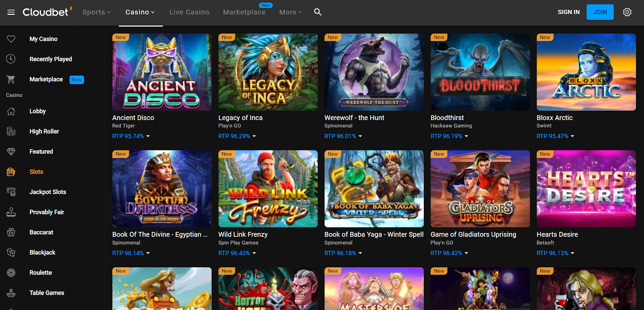Click 'Swintt' provider text

(x=544, y=126)
